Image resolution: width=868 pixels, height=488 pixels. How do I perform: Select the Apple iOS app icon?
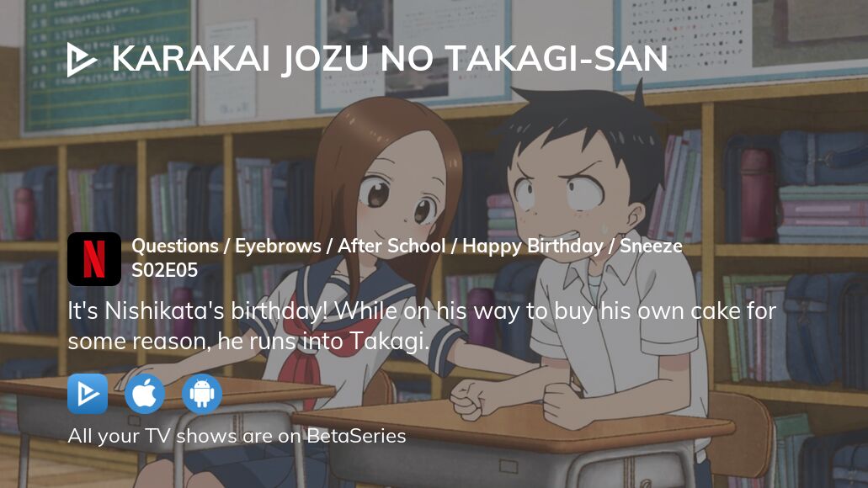point(145,394)
